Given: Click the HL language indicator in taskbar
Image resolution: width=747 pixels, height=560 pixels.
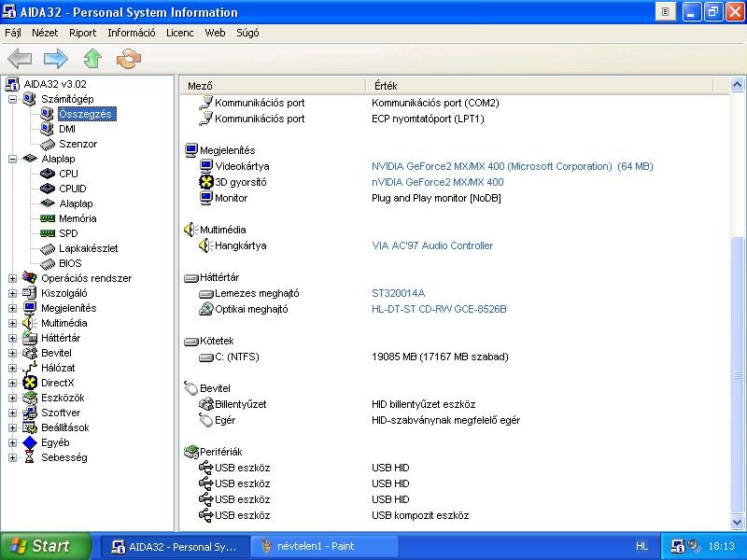Looking at the screenshot, I should [641, 546].
